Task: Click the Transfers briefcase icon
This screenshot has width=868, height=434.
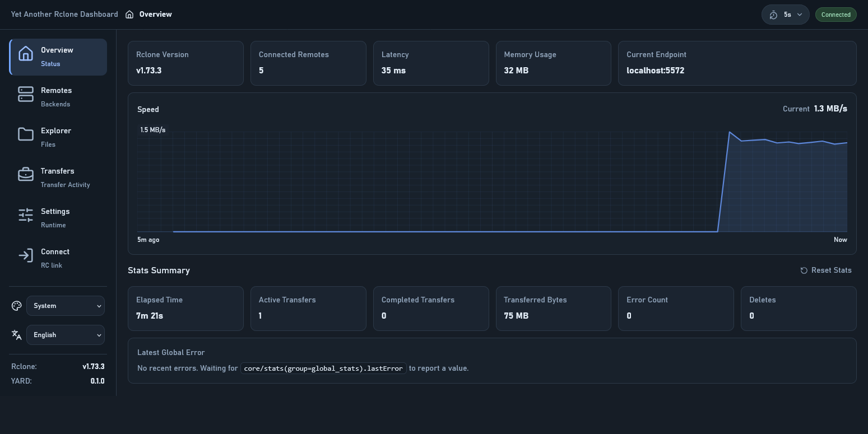Action: pyautogui.click(x=26, y=175)
